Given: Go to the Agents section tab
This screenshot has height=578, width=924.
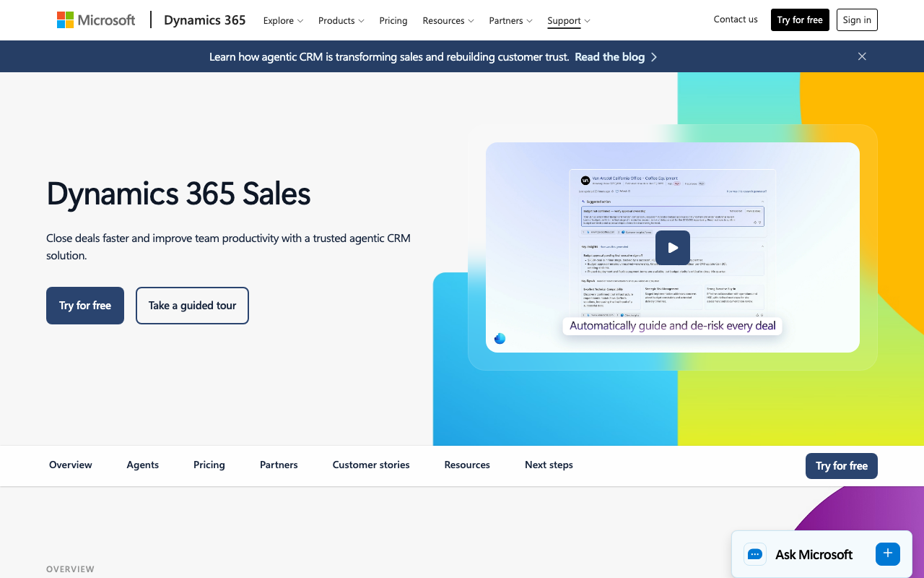Looking at the screenshot, I should [143, 465].
